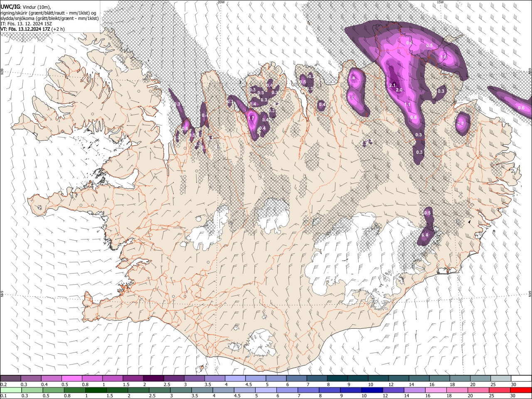This screenshot has height=399, width=532.
Task: Click the "30" label in lower legend
Action: coord(514,396)
